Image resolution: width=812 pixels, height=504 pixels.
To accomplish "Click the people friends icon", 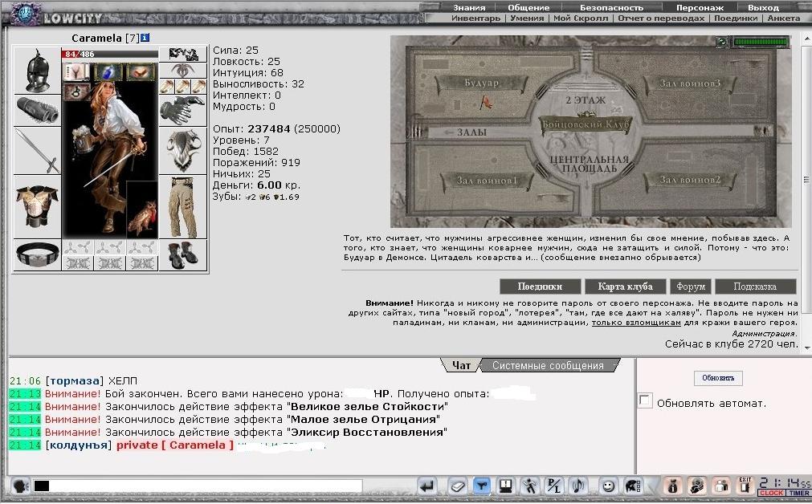I will (x=721, y=486).
